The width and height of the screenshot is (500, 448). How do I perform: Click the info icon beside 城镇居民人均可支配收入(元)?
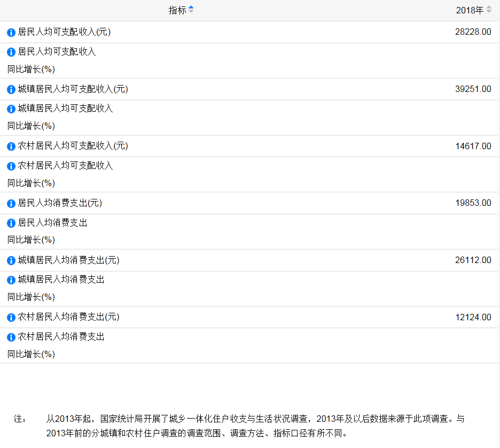10,89
